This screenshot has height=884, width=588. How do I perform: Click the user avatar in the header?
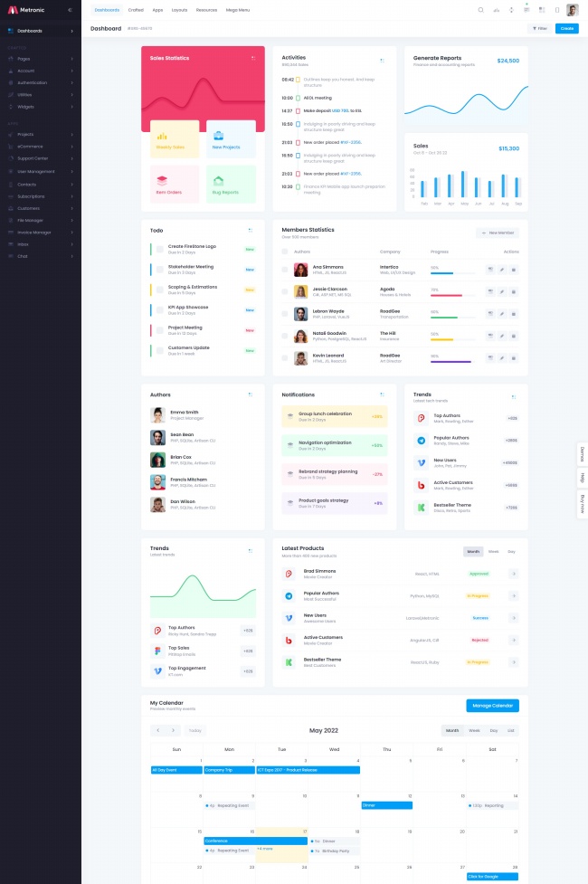(572, 10)
